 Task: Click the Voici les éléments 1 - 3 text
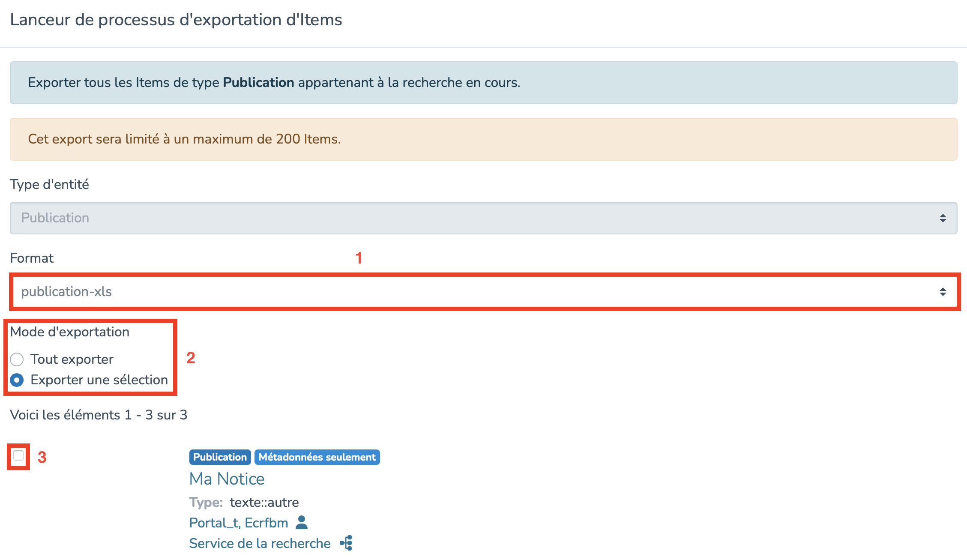pos(99,415)
